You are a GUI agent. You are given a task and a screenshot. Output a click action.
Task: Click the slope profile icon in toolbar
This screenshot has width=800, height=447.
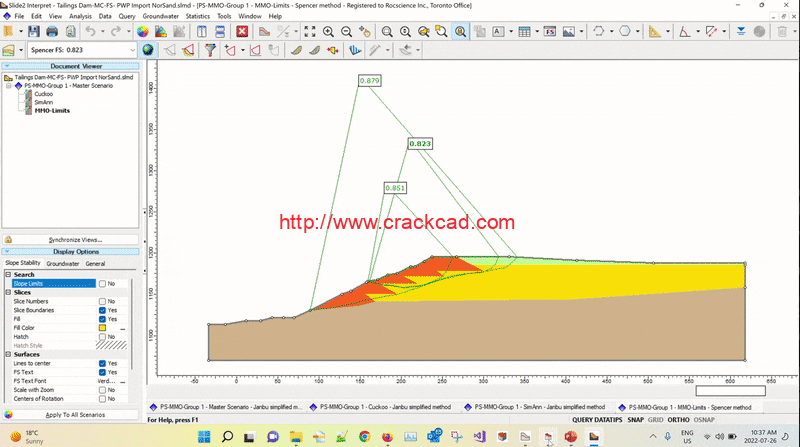tap(264, 32)
